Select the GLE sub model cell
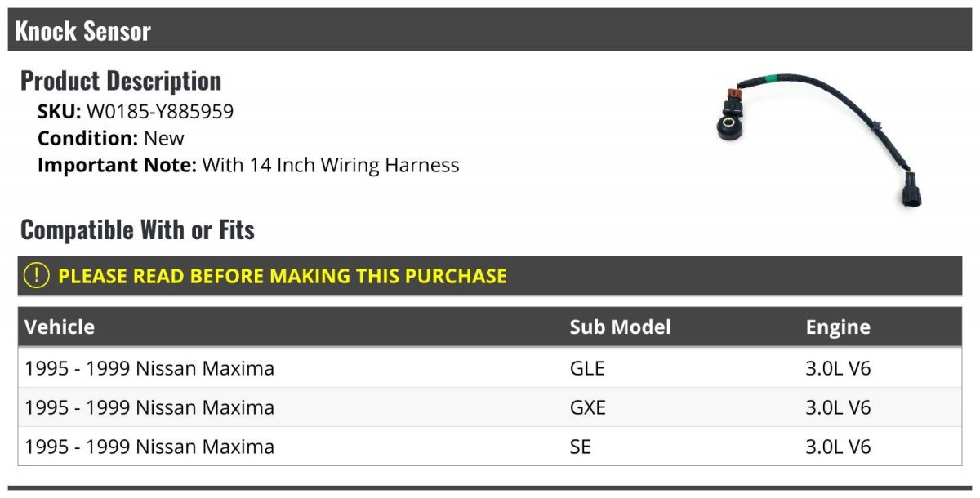This screenshot has width=980, height=498. click(587, 368)
